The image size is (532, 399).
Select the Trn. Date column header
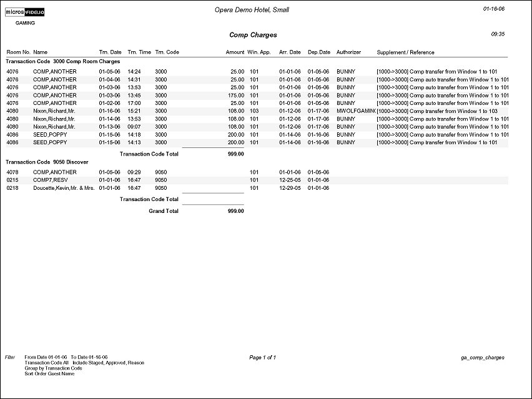tap(110, 52)
